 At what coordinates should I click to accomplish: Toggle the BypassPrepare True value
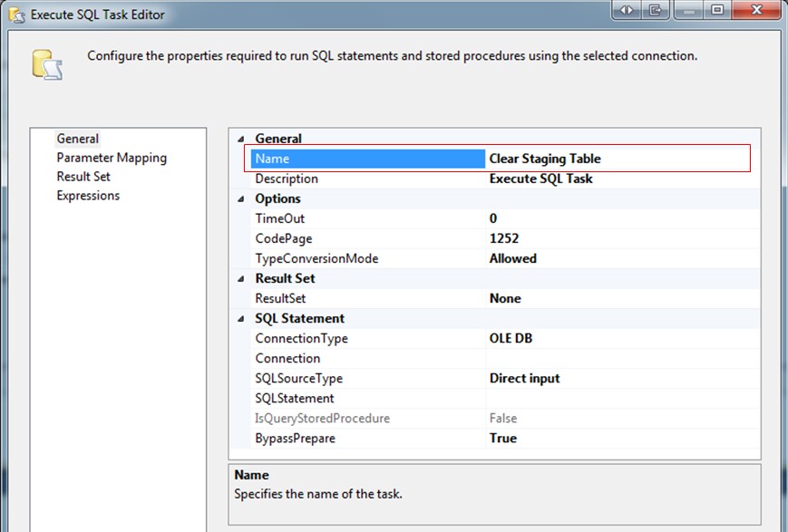[617, 438]
